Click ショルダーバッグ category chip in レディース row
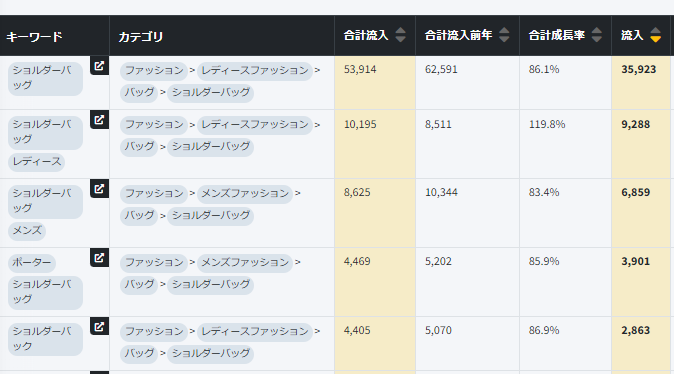Viewport: 674px width, 374px height. point(211,147)
